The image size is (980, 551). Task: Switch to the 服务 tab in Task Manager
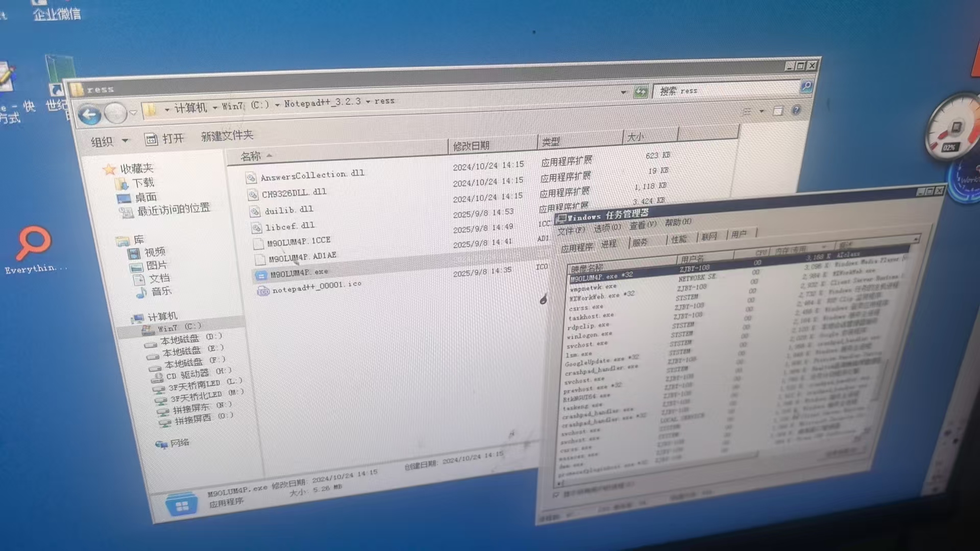640,242
